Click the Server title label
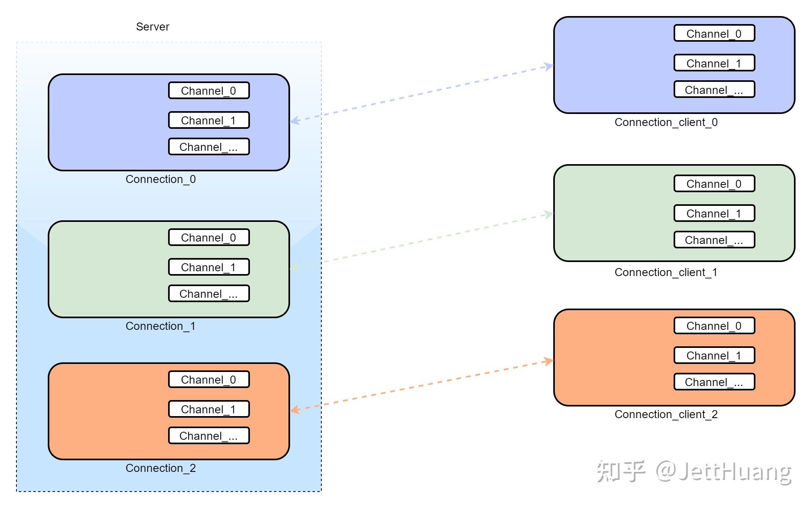The height and width of the screenshot is (508, 812). [152, 27]
